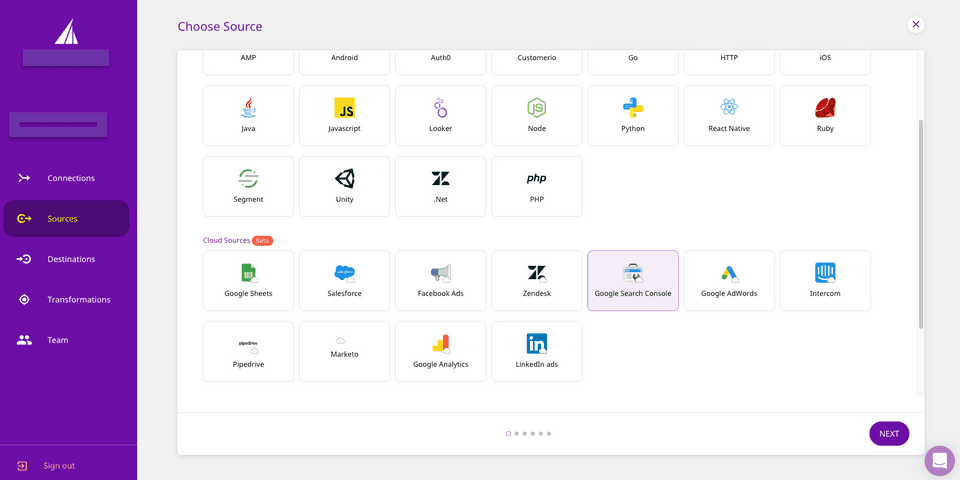The height and width of the screenshot is (480, 960).
Task: Pick the Facebook Ads megaphone icon
Action: pyautogui.click(x=441, y=273)
